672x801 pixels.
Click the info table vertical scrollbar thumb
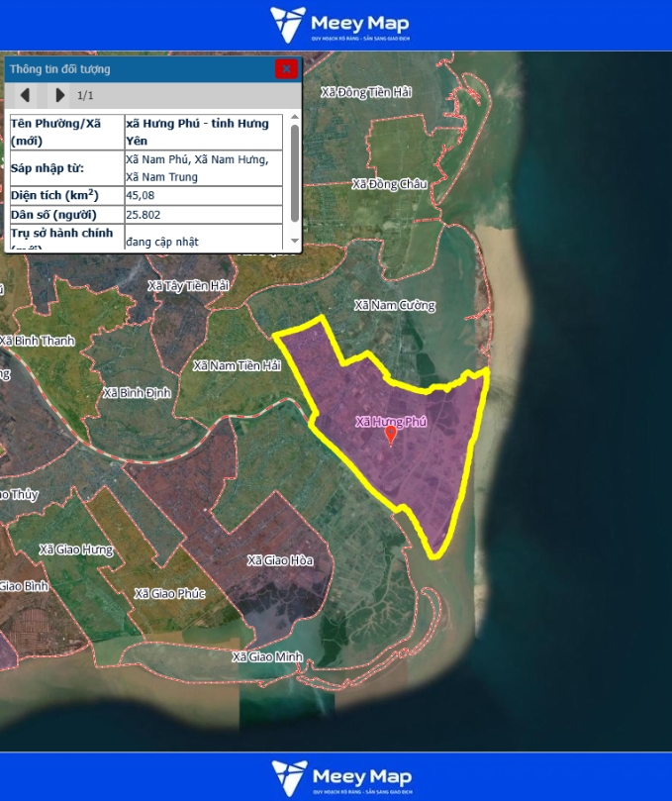click(294, 173)
